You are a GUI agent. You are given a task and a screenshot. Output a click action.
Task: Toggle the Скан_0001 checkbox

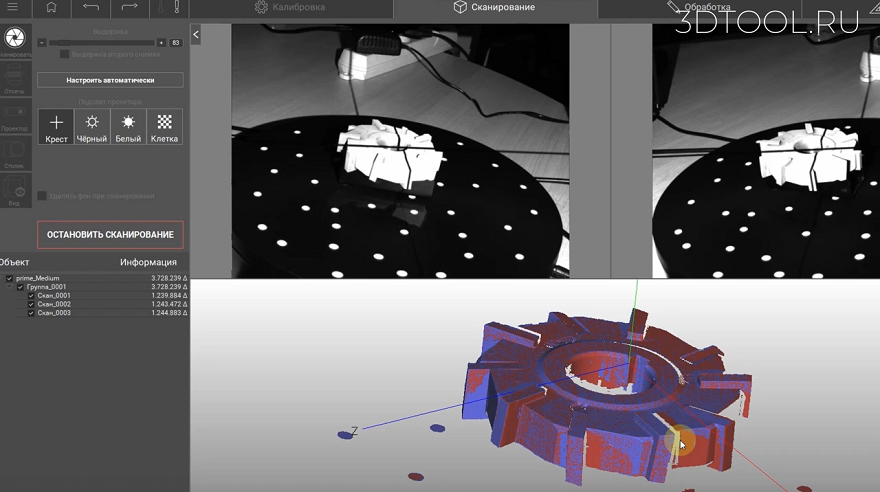pyautogui.click(x=31, y=296)
